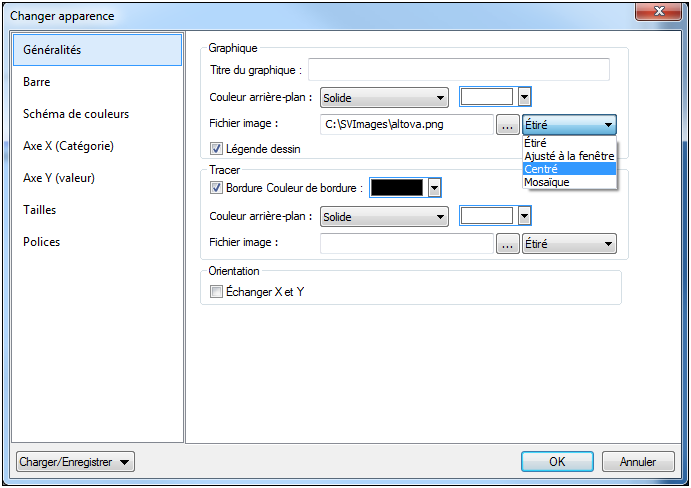This screenshot has height=488, width=691.
Task: Confirm with the OK button
Action: [557, 461]
